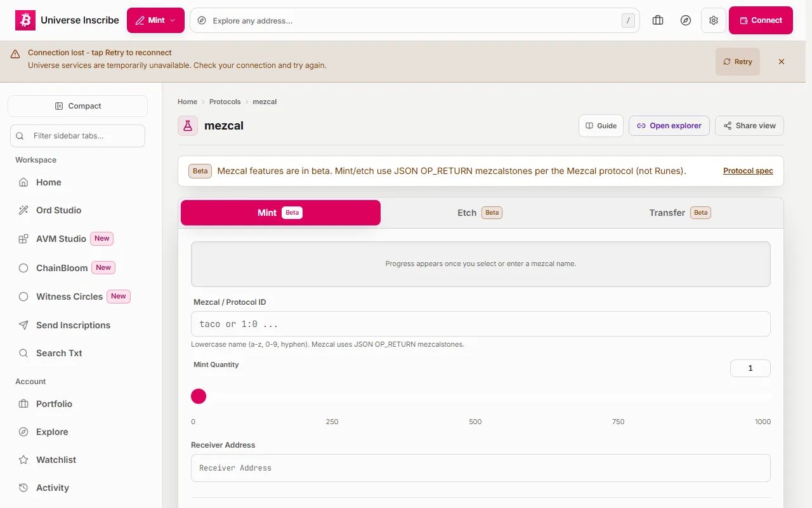
Task: Click the Home breadcrumb link
Action: [187, 102]
